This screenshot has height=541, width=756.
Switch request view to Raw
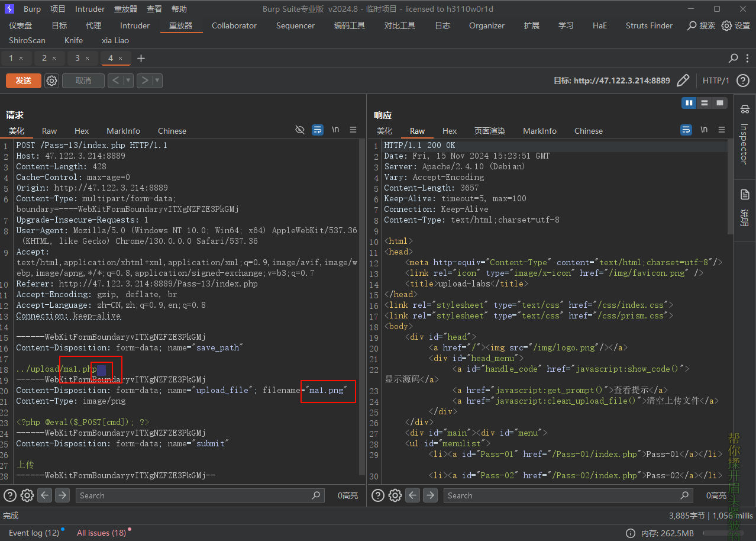(49, 131)
